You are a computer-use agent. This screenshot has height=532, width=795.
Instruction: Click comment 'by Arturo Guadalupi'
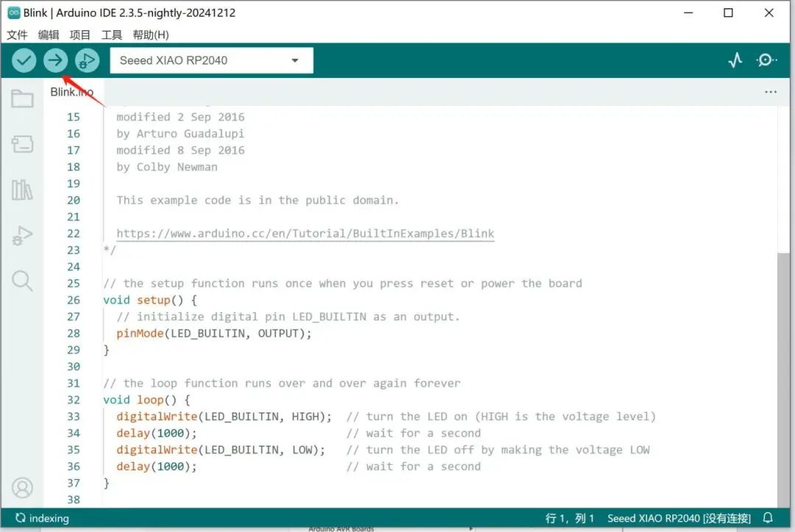(x=180, y=134)
